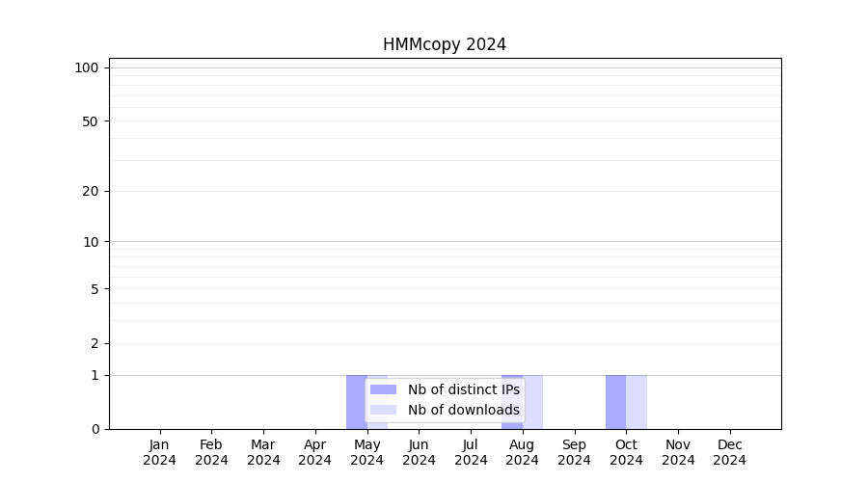
Task: Click the y-axis tick label '50'
Action: (x=91, y=121)
